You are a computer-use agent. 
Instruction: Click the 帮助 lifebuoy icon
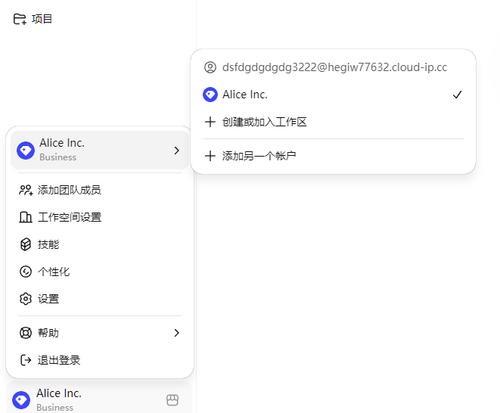(x=26, y=333)
